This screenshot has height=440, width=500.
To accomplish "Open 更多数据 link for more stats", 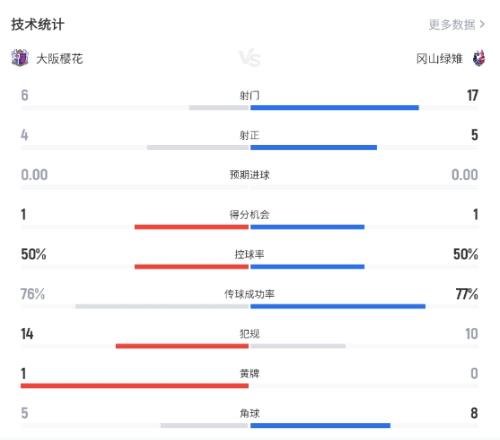I will point(452,24).
